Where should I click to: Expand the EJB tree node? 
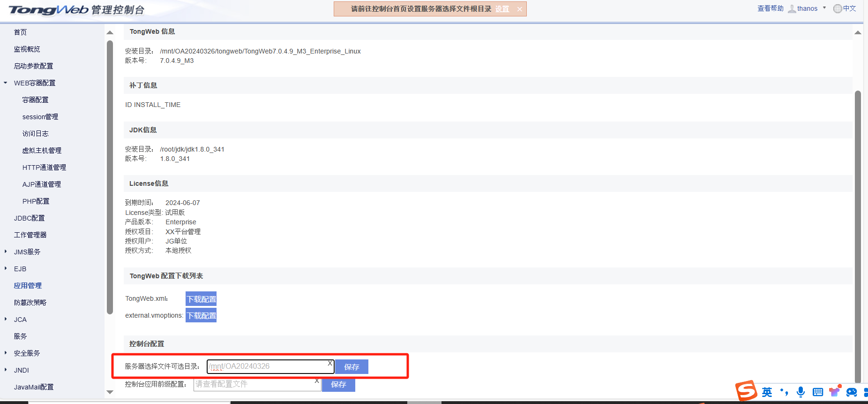click(6, 268)
